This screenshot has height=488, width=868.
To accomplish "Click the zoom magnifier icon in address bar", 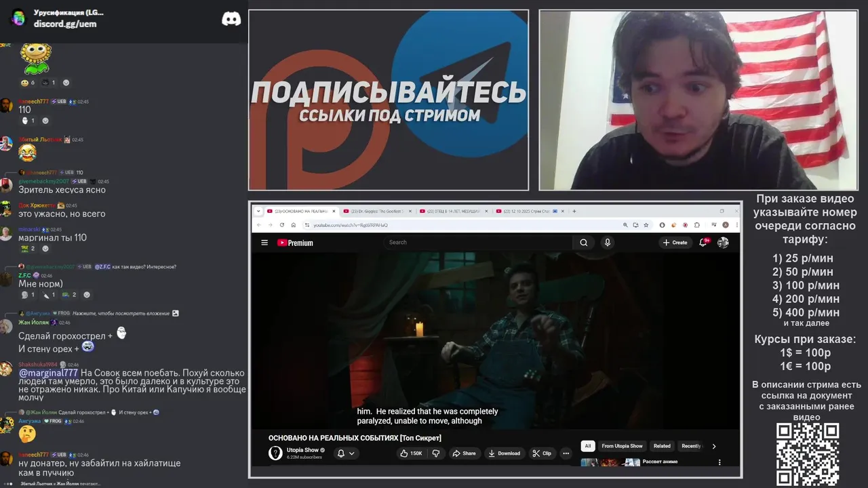I will click(625, 225).
